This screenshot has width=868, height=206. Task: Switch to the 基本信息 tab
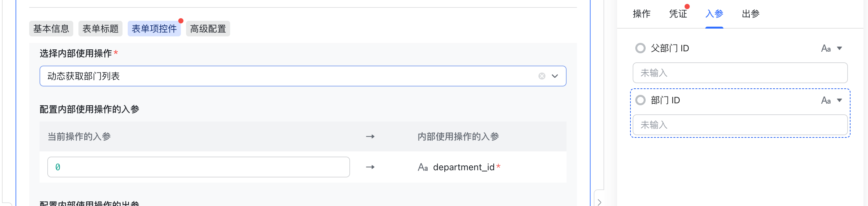click(51, 29)
